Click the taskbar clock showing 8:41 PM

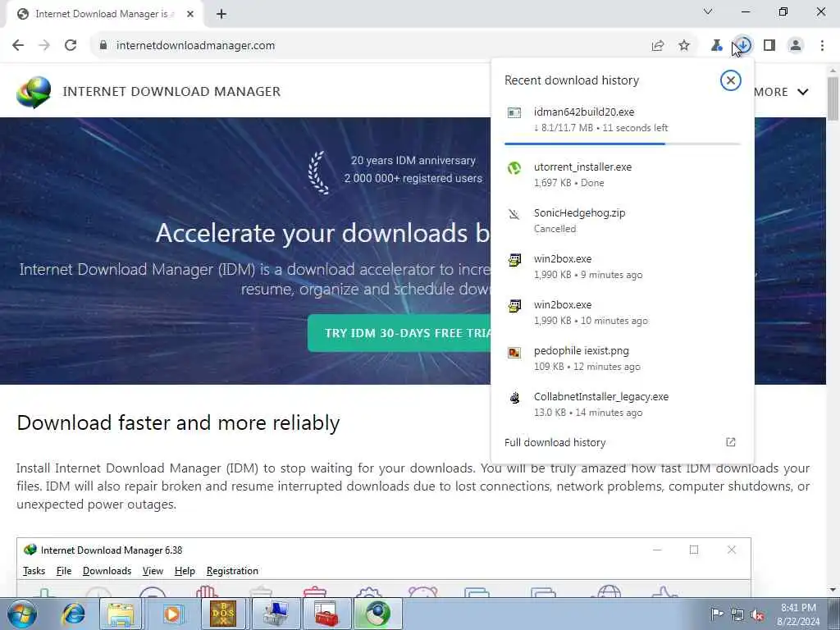798,614
